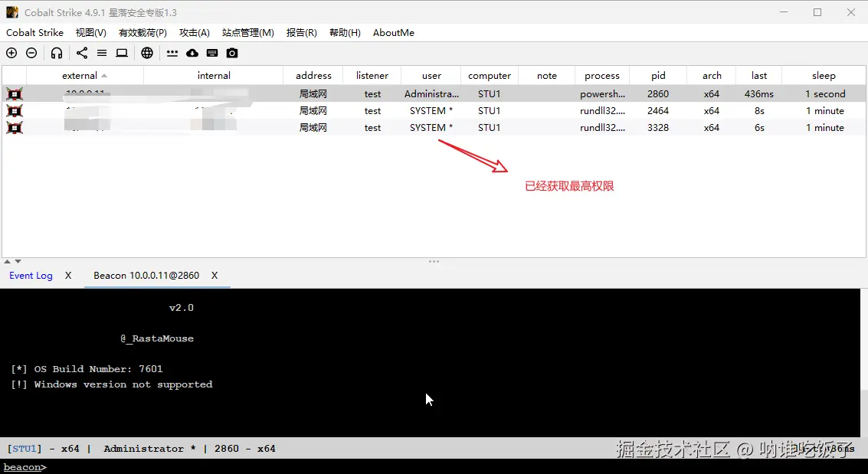Image resolution: width=868 pixels, height=474 pixels.
Task: Click the 8s last cell
Action: click(759, 110)
